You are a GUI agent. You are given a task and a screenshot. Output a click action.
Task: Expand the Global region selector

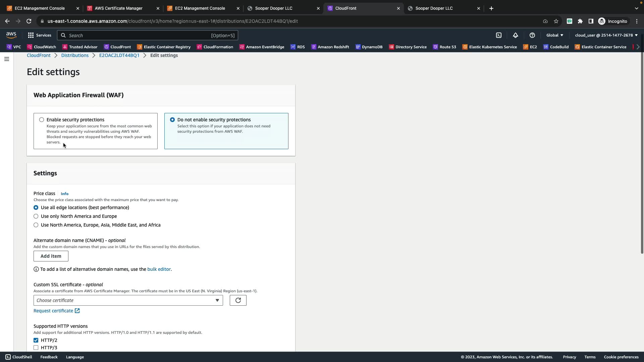click(x=554, y=35)
